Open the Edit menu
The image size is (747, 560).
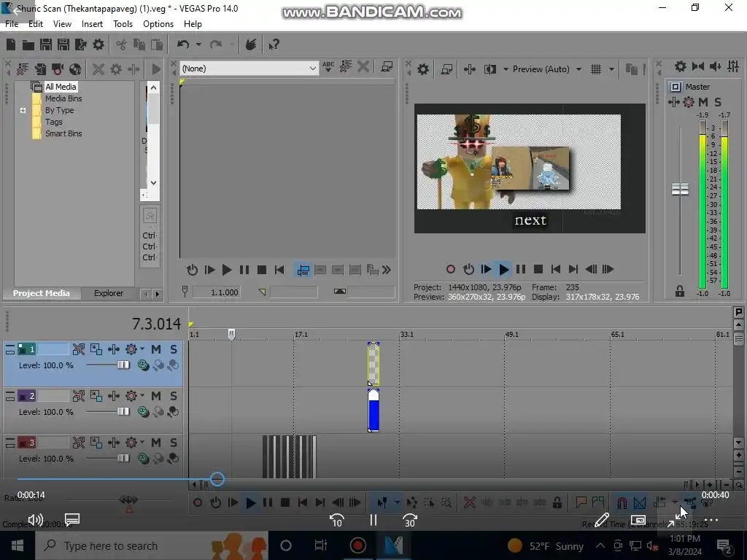(x=35, y=24)
